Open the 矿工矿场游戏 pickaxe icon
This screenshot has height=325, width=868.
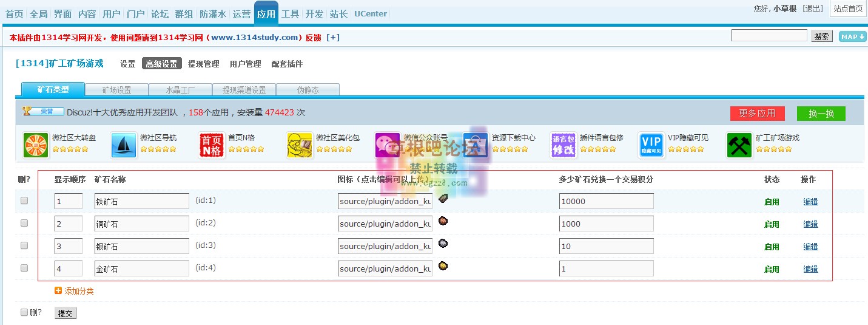point(739,145)
